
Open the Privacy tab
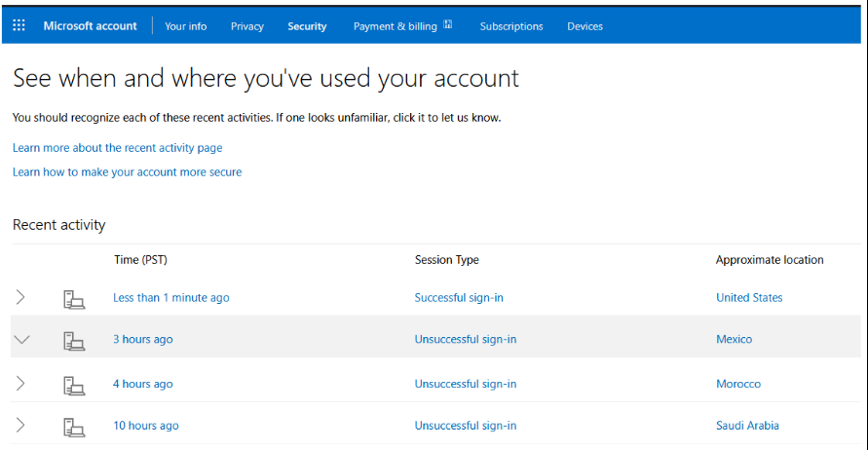click(246, 26)
